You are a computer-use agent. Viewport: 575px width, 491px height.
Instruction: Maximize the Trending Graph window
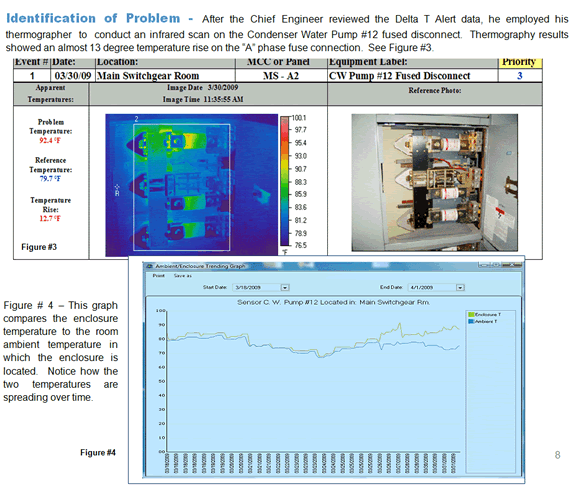497,264
